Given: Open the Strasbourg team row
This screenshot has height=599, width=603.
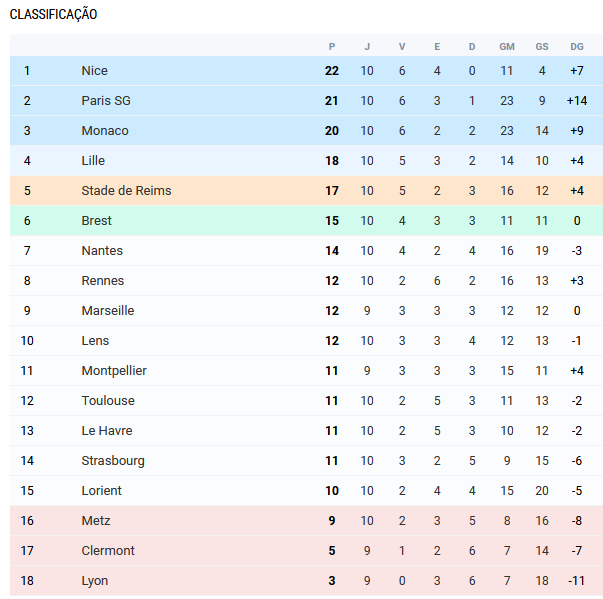Looking at the screenshot, I should [113, 461].
